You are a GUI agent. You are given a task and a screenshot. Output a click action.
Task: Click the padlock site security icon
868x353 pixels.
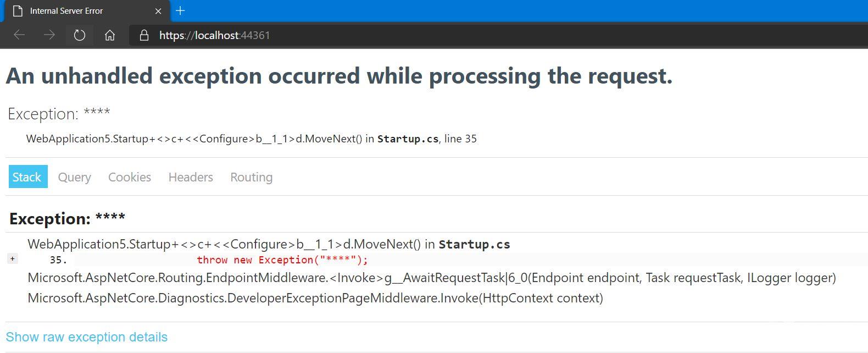click(144, 35)
